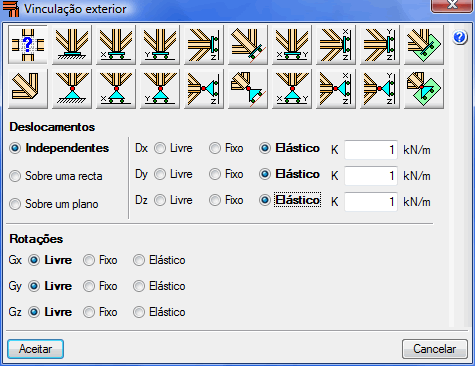Set Gx rotation to Elástico
The image size is (475, 366).
coord(159,260)
